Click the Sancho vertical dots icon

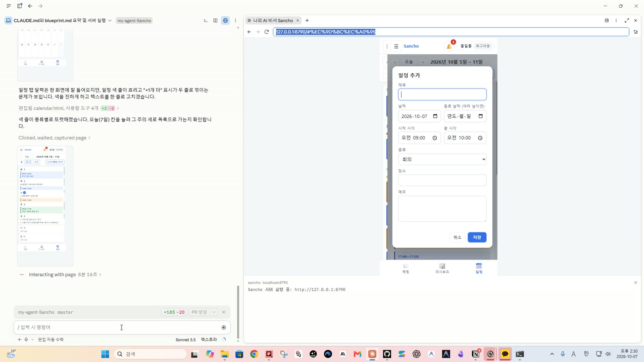[387, 46]
